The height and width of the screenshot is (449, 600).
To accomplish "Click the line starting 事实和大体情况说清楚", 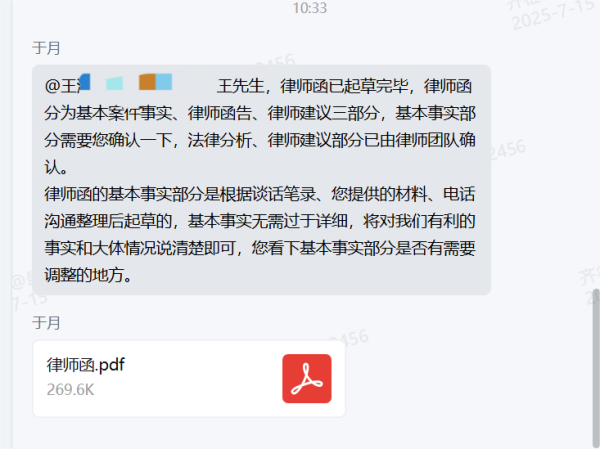I will (x=260, y=248).
